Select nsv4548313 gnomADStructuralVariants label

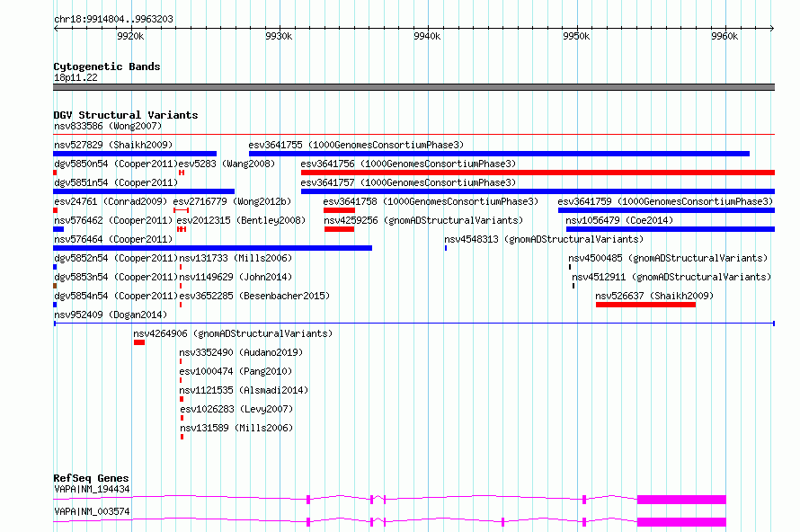click(x=544, y=239)
